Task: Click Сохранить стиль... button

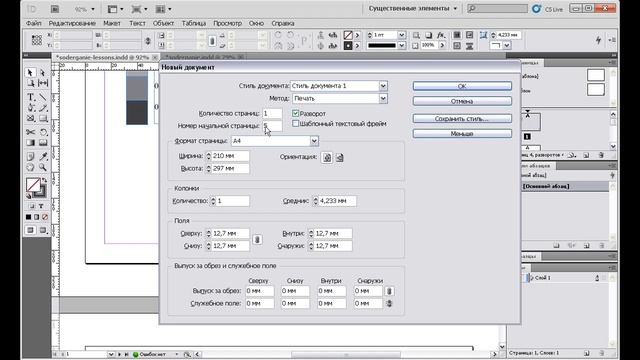Action: tap(462, 119)
